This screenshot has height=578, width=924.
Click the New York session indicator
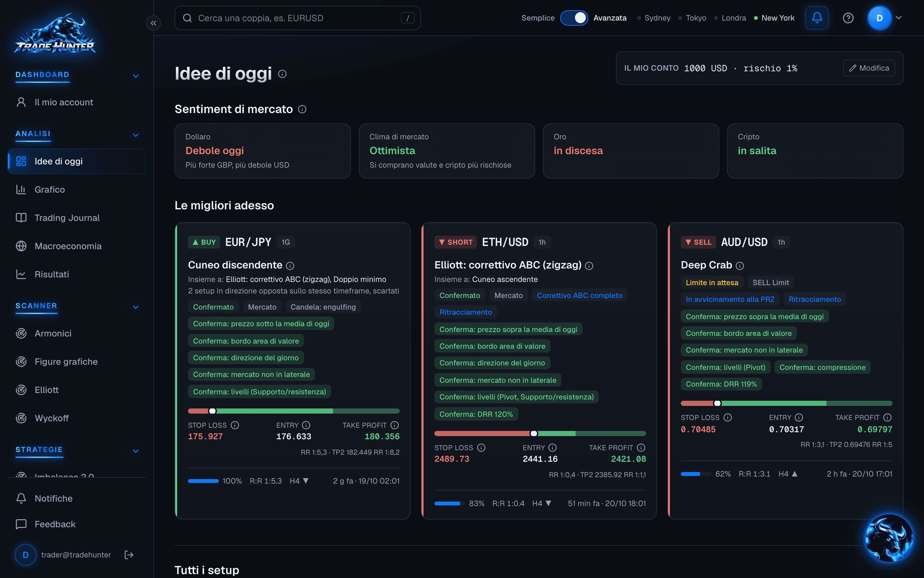(774, 18)
